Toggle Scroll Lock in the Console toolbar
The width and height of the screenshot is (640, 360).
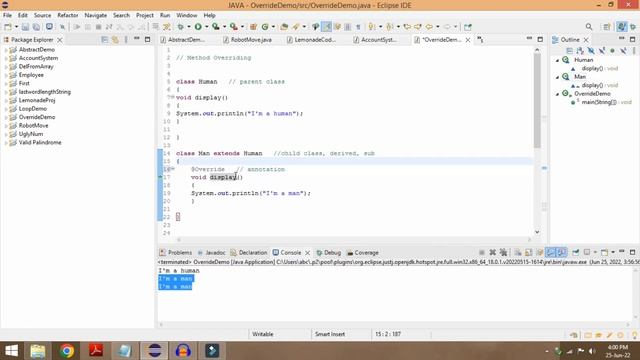(529, 252)
